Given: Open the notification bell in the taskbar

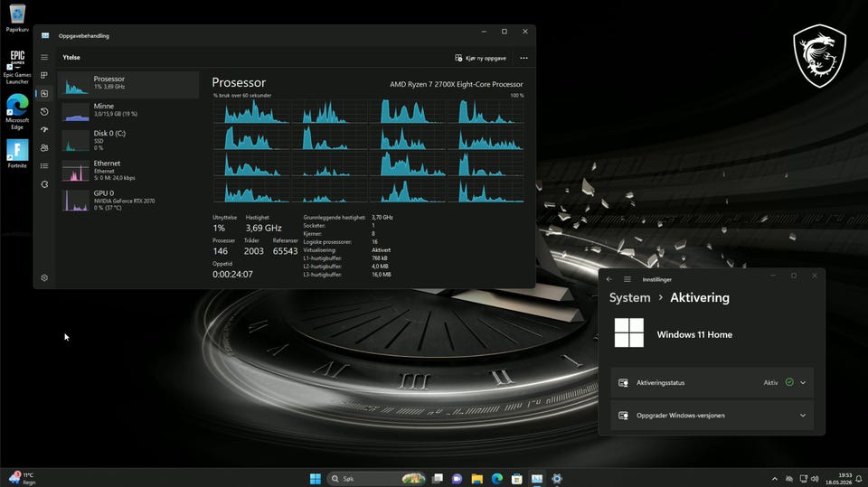Looking at the screenshot, I should click(x=859, y=479).
